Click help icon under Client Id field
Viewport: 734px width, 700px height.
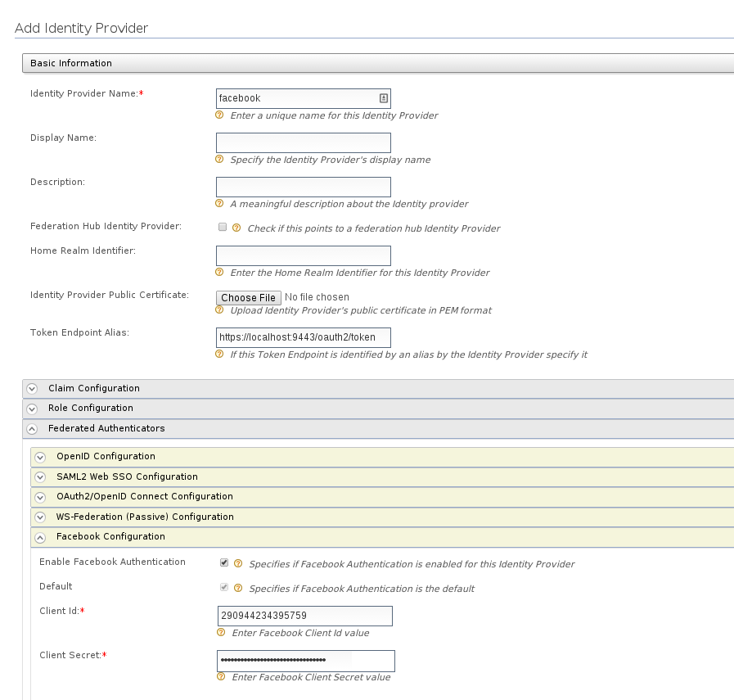pyautogui.click(x=221, y=633)
